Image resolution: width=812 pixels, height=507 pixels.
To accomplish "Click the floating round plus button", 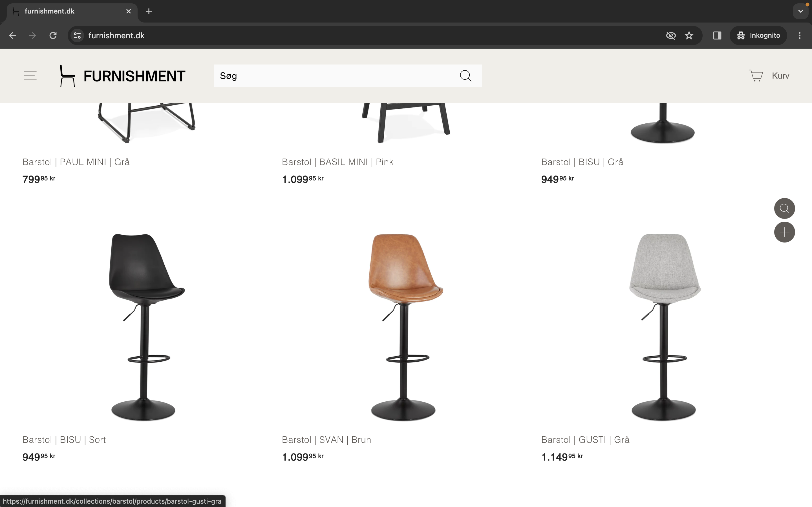I will tap(784, 232).
